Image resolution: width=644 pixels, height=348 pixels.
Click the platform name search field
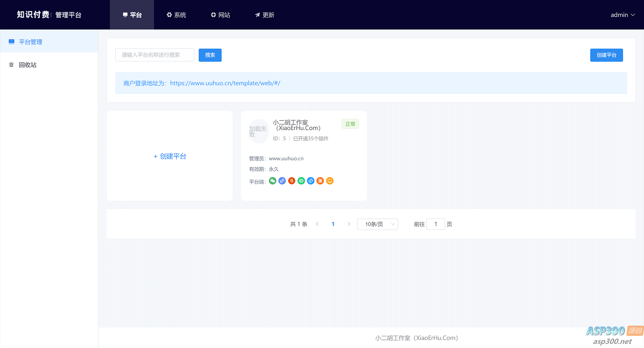pos(155,55)
